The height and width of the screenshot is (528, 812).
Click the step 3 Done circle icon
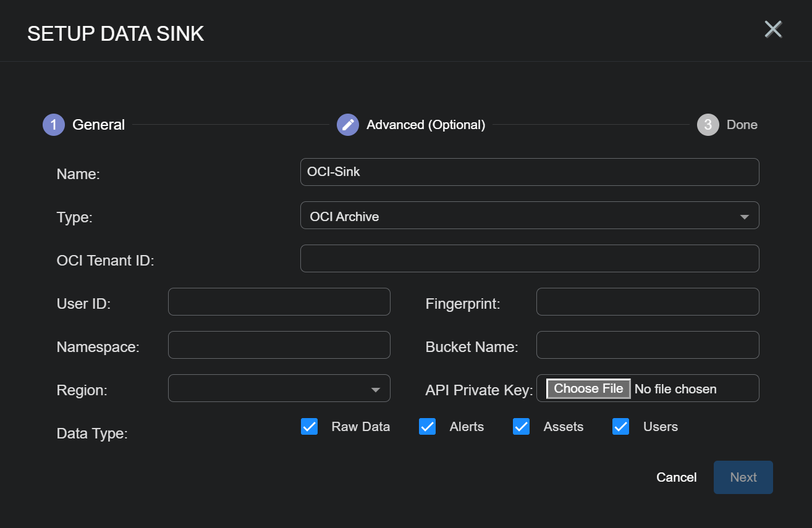tap(708, 125)
